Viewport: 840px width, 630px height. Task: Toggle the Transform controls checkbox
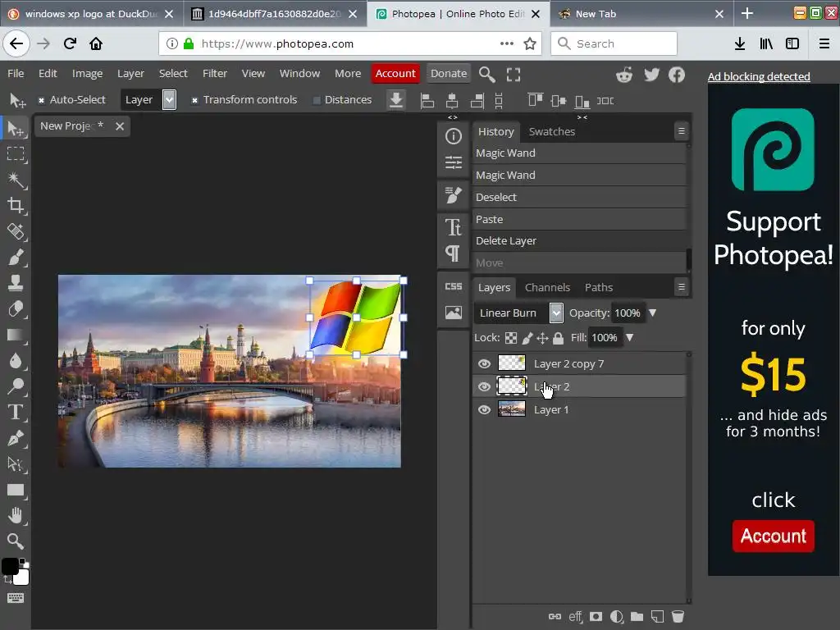[194, 100]
